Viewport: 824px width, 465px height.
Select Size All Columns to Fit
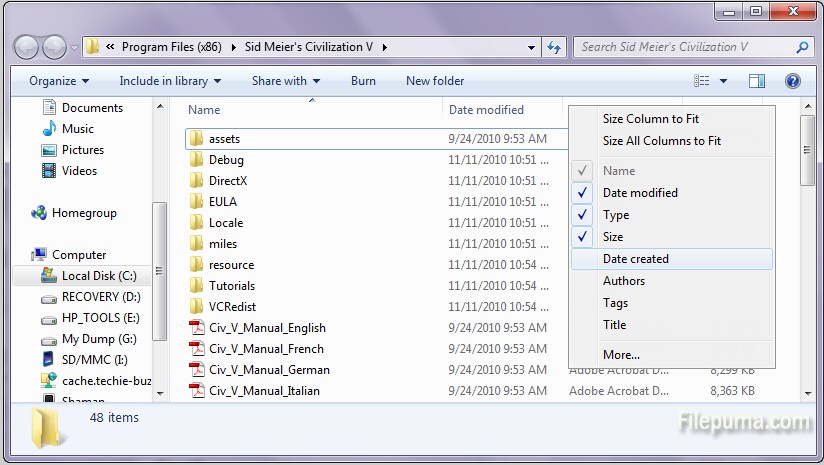point(662,141)
